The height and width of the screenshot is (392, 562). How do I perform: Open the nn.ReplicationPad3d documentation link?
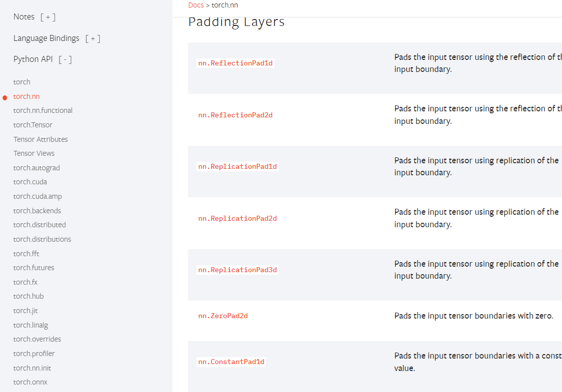point(237,270)
